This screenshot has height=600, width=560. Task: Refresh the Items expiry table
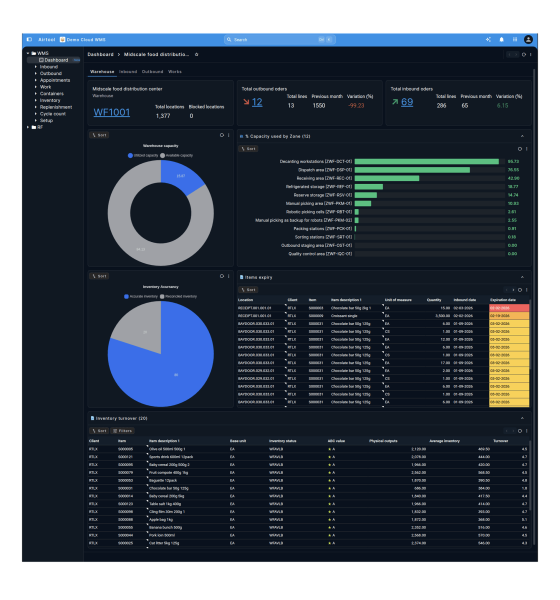pos(520,290)
